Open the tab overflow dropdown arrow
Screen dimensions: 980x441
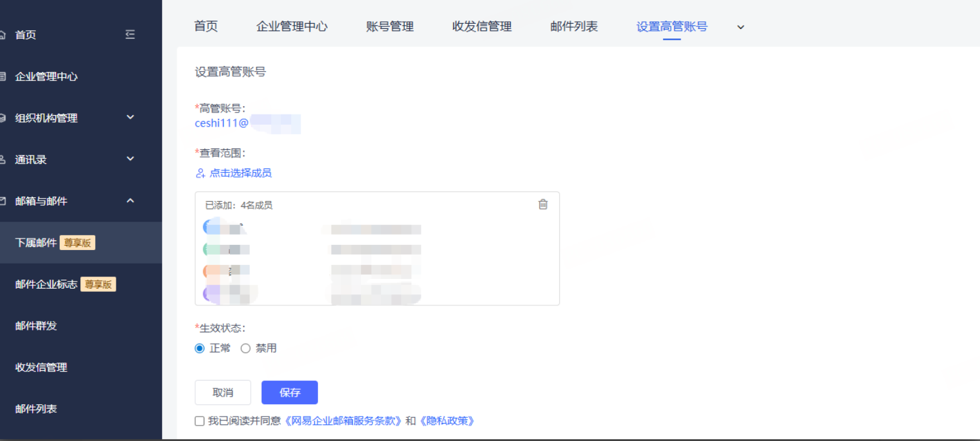[x=740, y=27]
